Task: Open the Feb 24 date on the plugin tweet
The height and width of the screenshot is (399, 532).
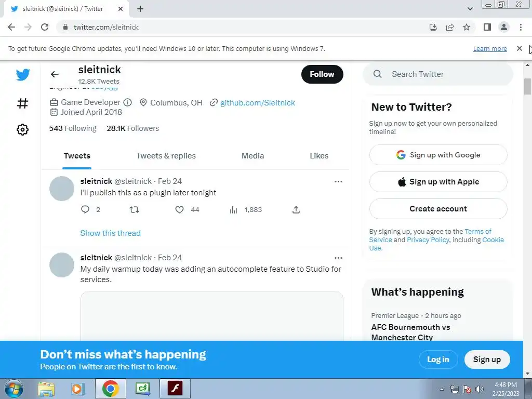Action: coord(170,181)
